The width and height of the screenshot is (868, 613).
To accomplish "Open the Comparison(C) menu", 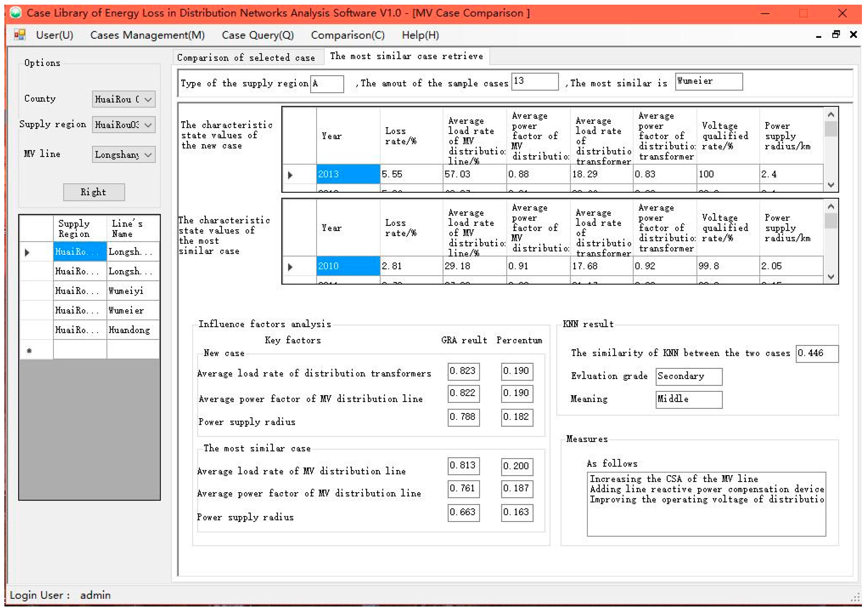I will [x=347, y=35].
